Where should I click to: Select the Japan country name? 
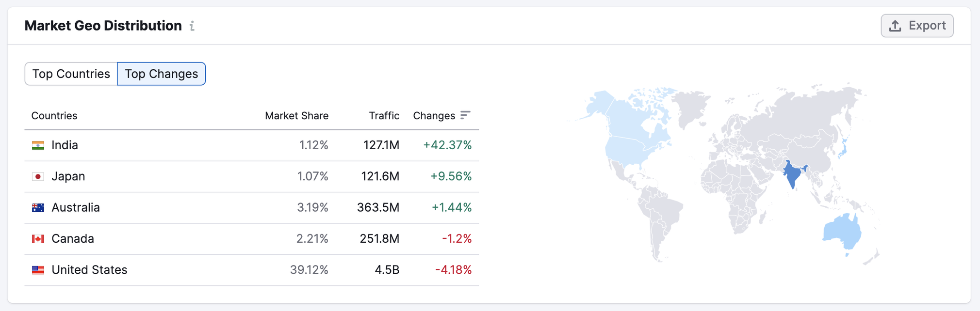[68, 176]
